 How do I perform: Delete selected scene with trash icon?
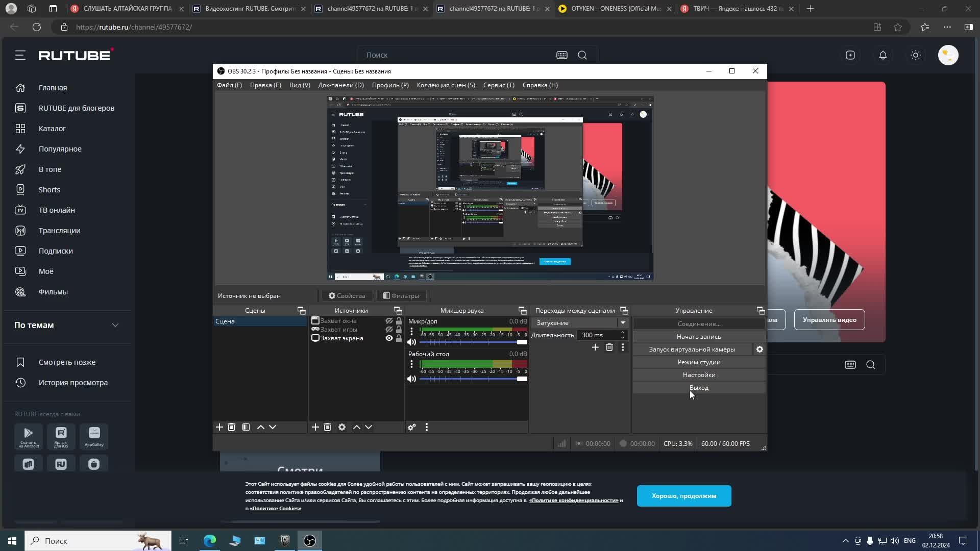click(x=231, y=427)
